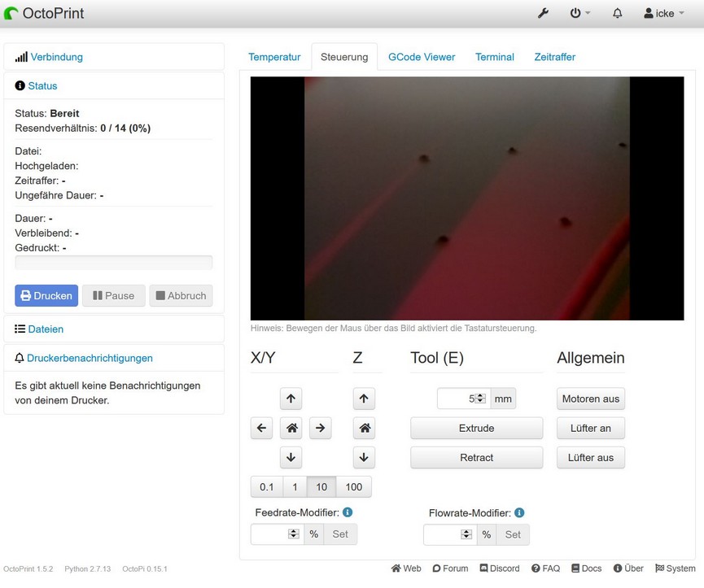Click the Resendverhältnis value
Image resolution: width=704 pixels, height=588 pixels.
click(125, 128)
